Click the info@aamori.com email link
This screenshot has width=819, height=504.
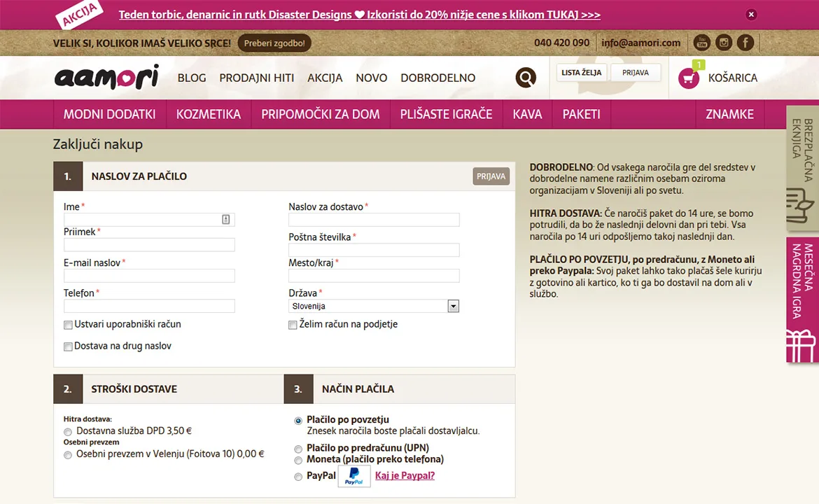pyautogui.click(x=641, y=43)
